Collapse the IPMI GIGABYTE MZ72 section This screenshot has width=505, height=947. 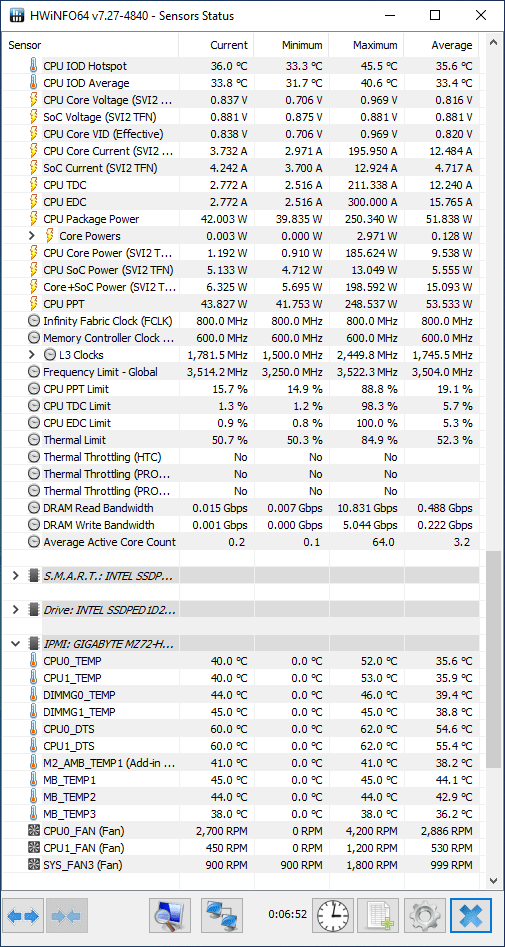point(16,644)
